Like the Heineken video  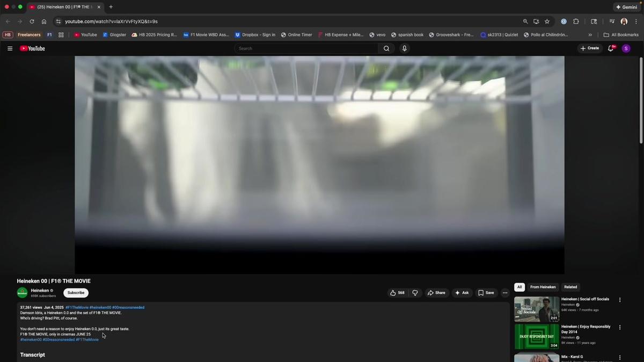[397, 293]
